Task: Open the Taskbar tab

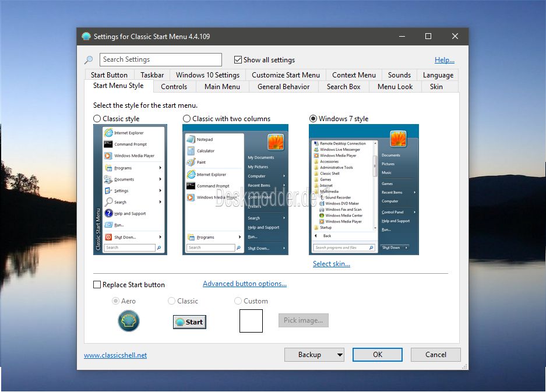Action: tap(152, 75)
